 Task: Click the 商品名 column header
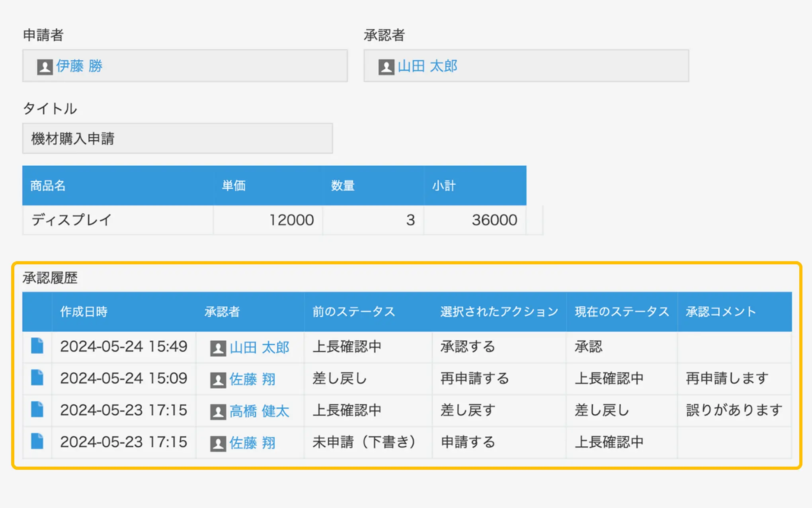(48, 186)
